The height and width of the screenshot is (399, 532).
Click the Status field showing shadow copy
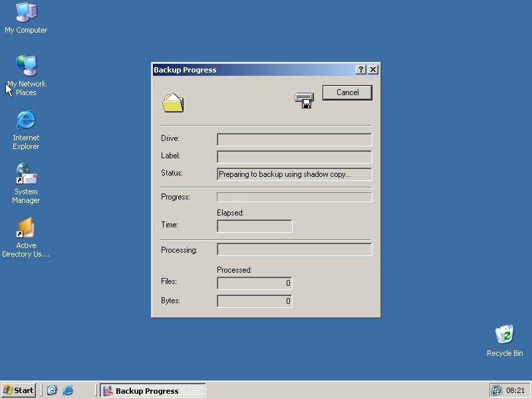(294, 174)
